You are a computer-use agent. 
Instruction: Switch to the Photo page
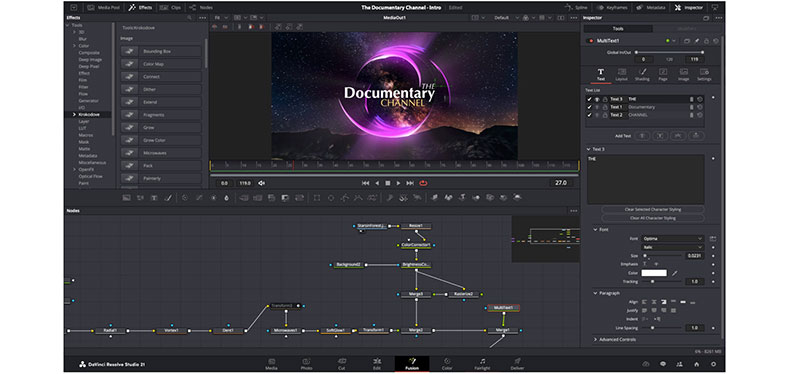click(x=307, y=364)
